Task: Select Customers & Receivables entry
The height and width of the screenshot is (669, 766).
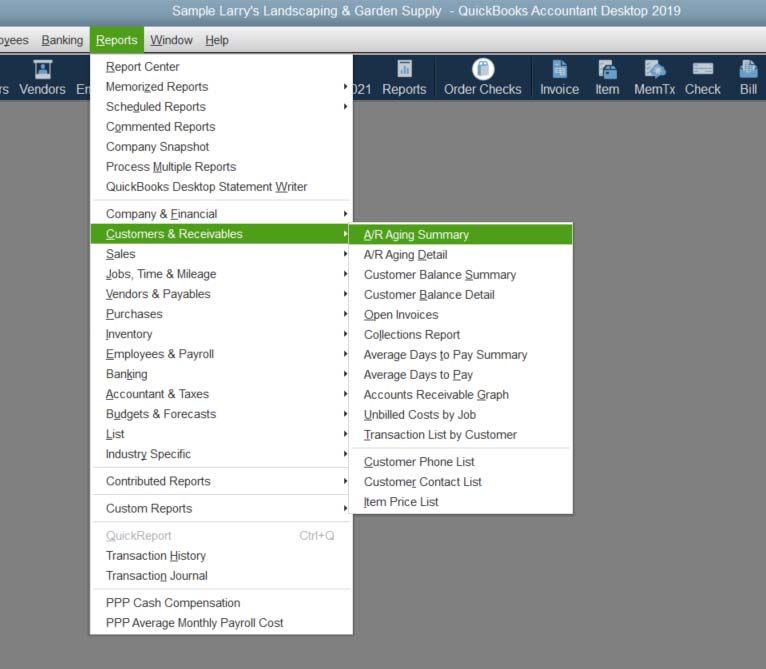Action: coord(221,234)
